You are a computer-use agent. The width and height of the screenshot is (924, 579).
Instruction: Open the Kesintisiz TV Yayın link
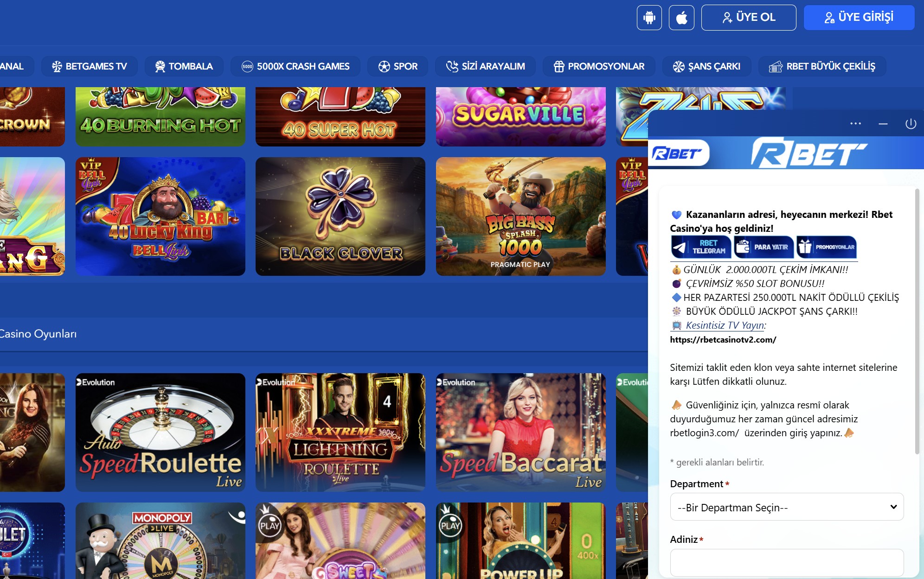[725, 325]
